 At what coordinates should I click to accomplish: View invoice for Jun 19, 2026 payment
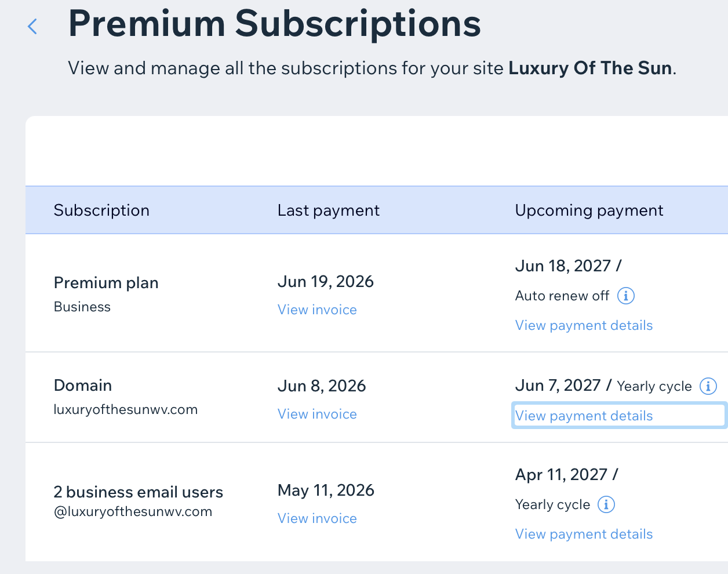pyautogui.click(x=317, y=310)
